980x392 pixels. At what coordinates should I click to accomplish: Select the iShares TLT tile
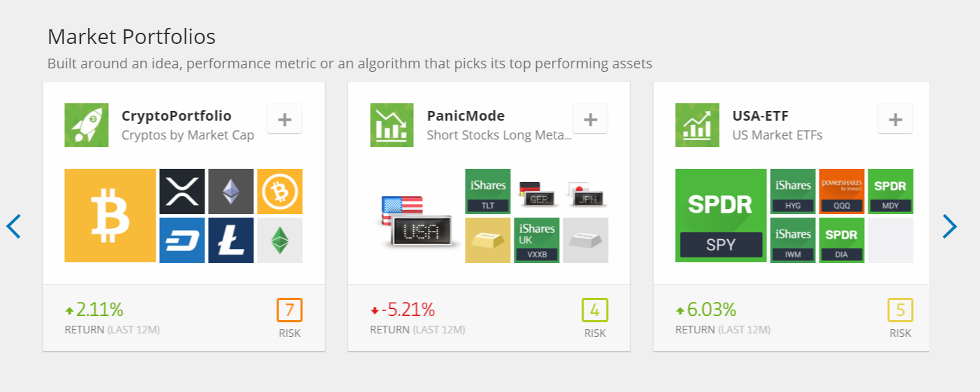click(x=488, y=191)
